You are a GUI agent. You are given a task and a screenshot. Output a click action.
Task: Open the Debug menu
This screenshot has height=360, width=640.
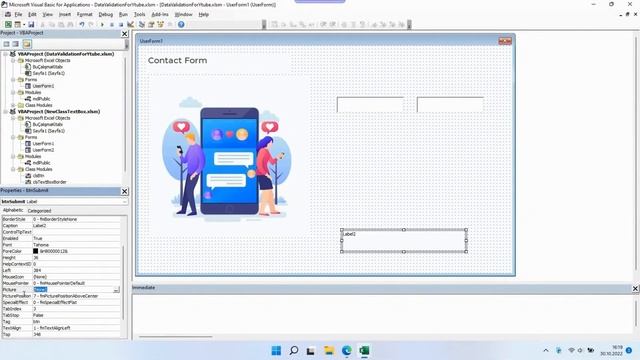pyautogui.click(x=105, y=14)
